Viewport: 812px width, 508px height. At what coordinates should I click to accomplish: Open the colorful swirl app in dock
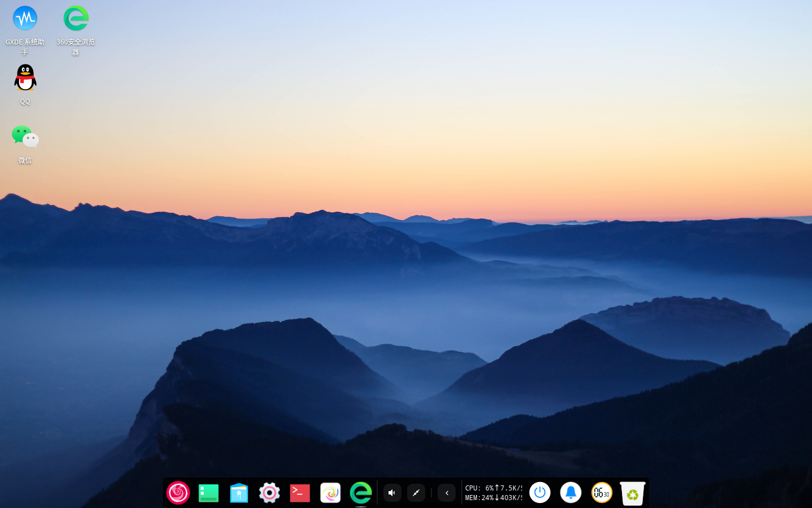(x=330, y=493)
